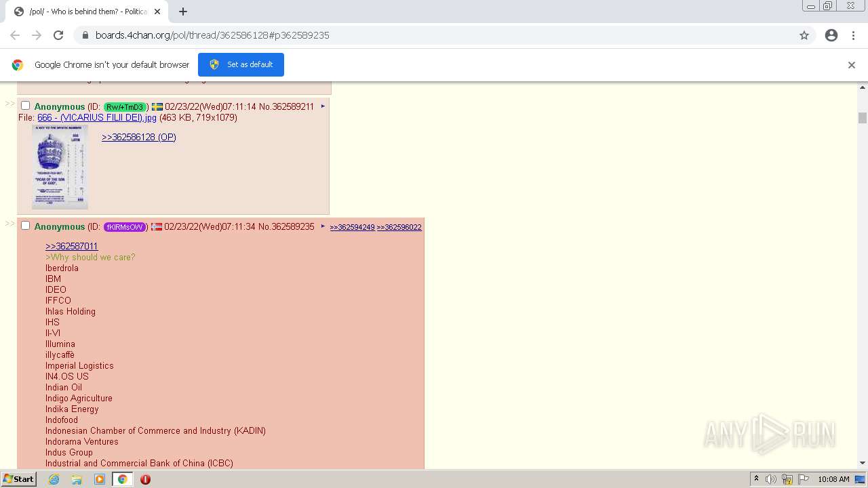Viewport: 868px width, 488px height.
Task: Select the text 'Indorama Ventures'
Action: pos(82,441)
